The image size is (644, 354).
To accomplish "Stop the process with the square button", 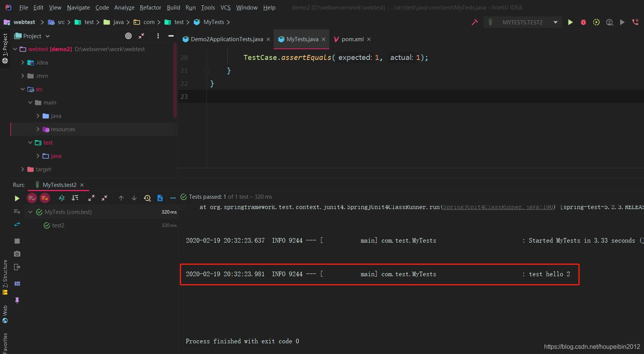I will [17, 241].
